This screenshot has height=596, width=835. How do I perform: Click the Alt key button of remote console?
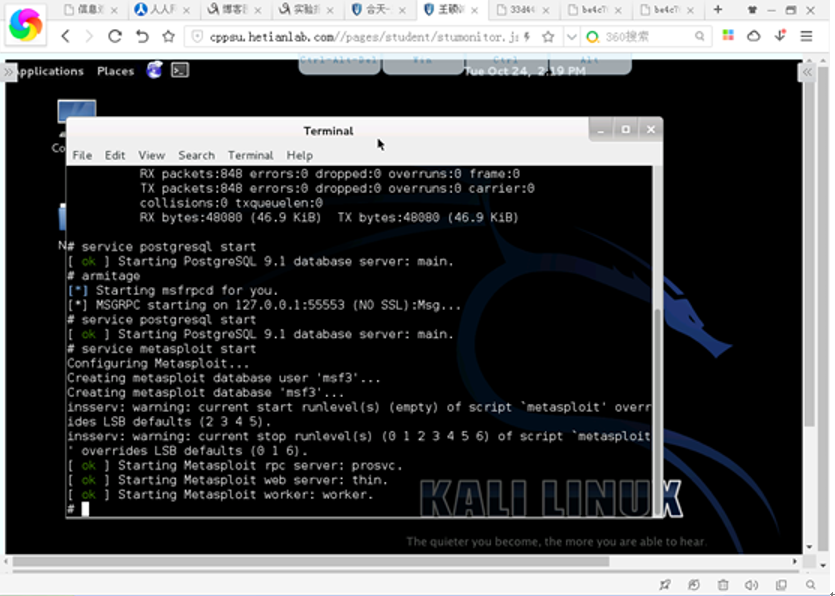tap(590, 64)
